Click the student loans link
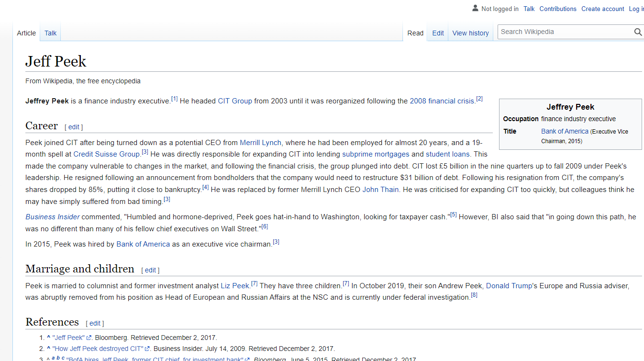The image size is (644, 361). click(x=448, y=154)
